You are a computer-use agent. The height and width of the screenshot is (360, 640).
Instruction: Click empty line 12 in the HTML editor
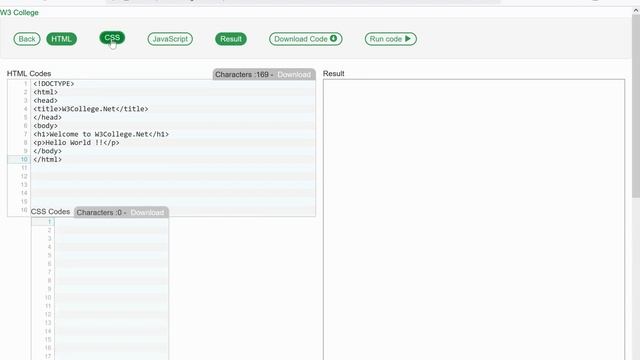tap(173, 176)
